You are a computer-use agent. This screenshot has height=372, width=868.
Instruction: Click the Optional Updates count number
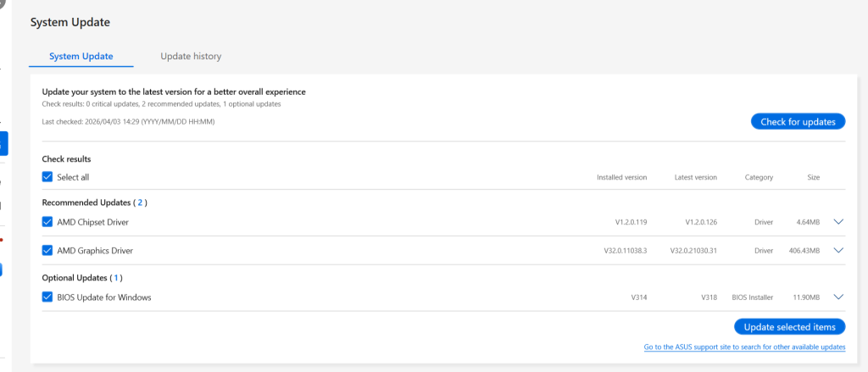pyautogui.click(x=116, y=278)
